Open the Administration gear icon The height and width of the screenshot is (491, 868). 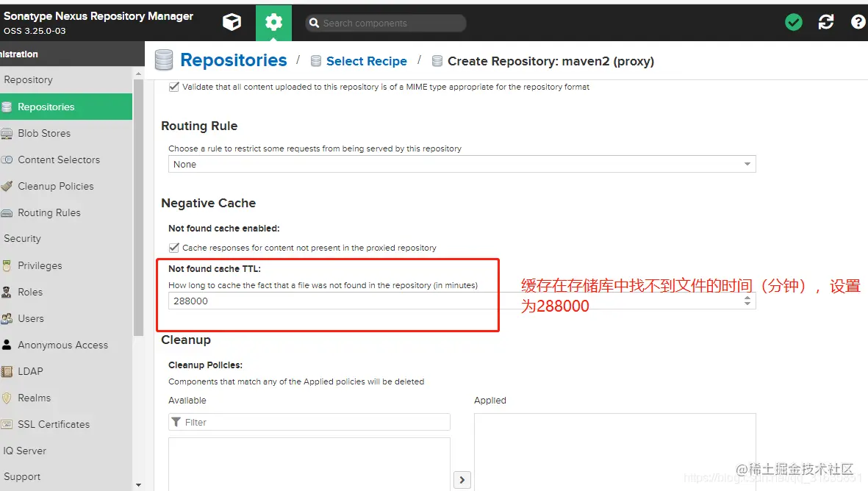273,23
